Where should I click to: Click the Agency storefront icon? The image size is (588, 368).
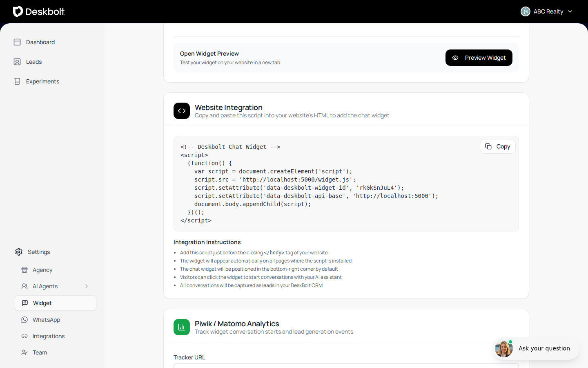(x=24, y=270)
